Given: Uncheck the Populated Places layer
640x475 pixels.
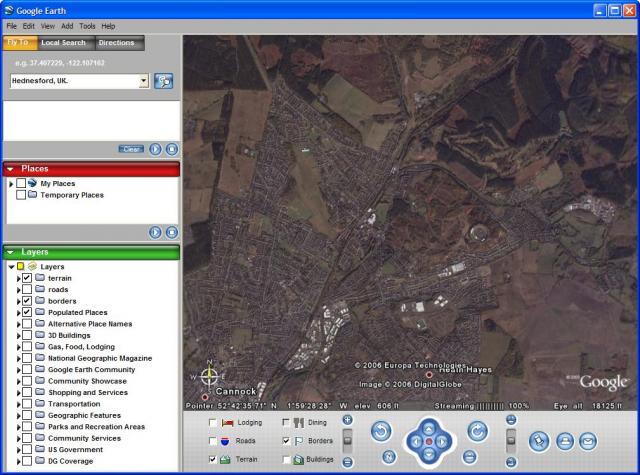Looking at the screenshot, I should (27, 312).
